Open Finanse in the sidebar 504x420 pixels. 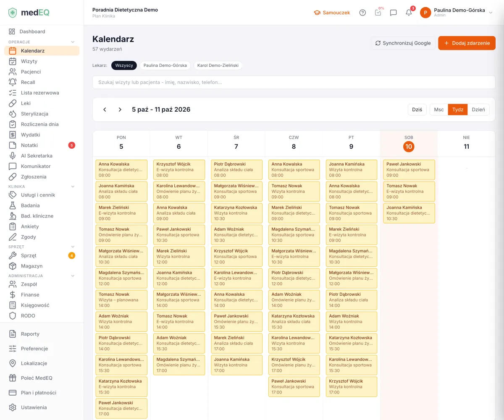(x=42, y=295)
